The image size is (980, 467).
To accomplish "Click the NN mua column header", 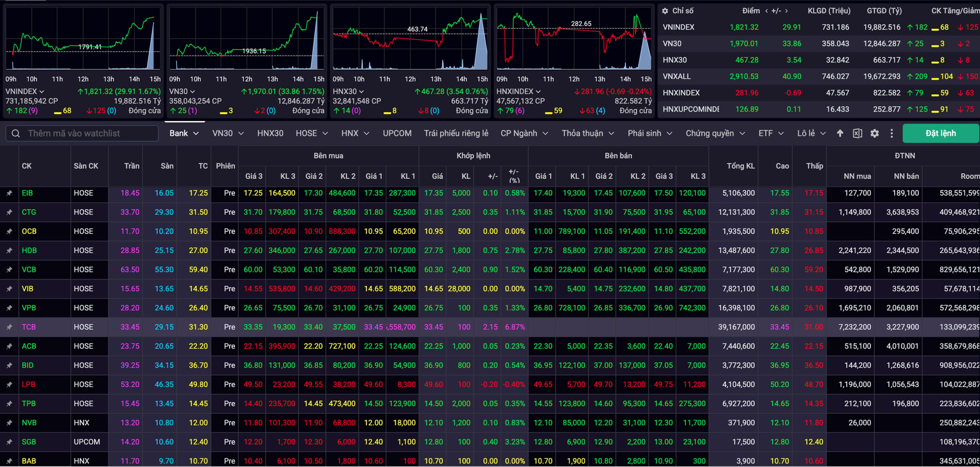I will point(857,176).
